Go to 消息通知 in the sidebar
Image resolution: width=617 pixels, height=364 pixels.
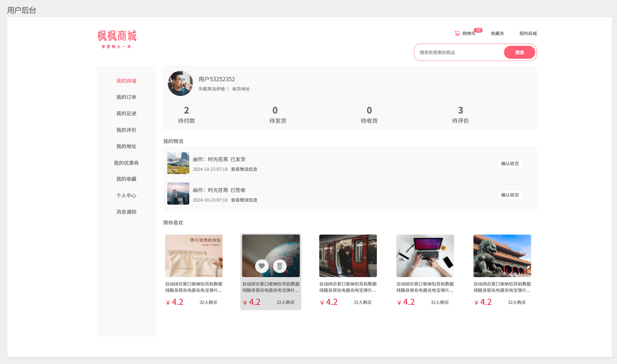pyautogui.click(x=126, y=212)
